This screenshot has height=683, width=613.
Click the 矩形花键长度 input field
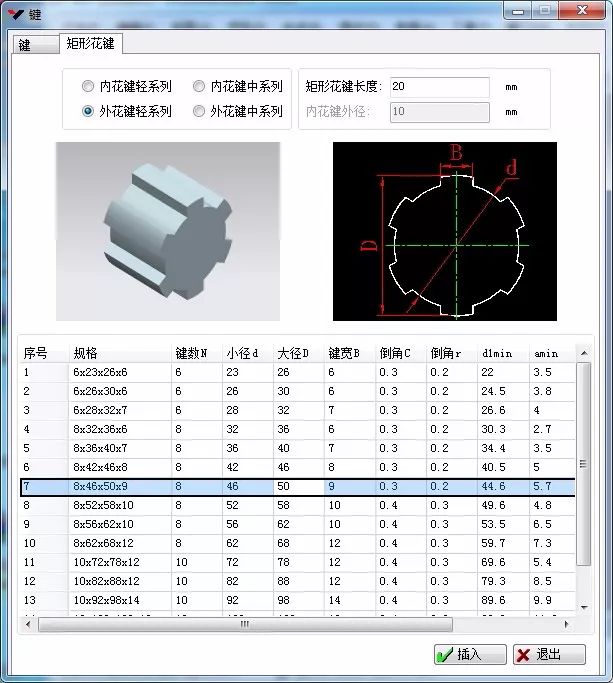(440, 87)
